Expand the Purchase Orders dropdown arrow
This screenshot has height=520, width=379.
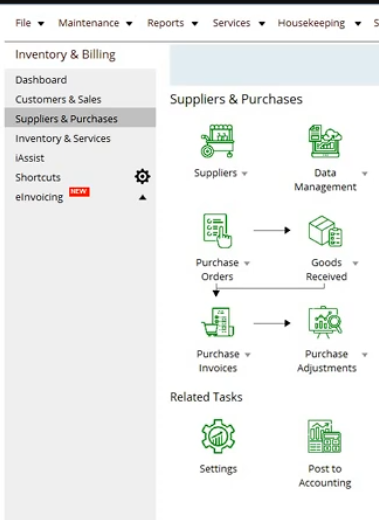[247, 263]
